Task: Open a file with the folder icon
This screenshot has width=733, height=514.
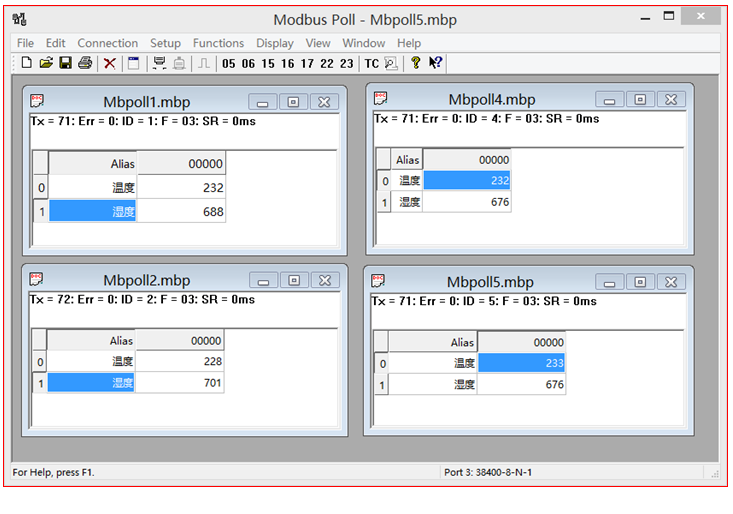Action: pyautogui.click(x=46, y=63)
